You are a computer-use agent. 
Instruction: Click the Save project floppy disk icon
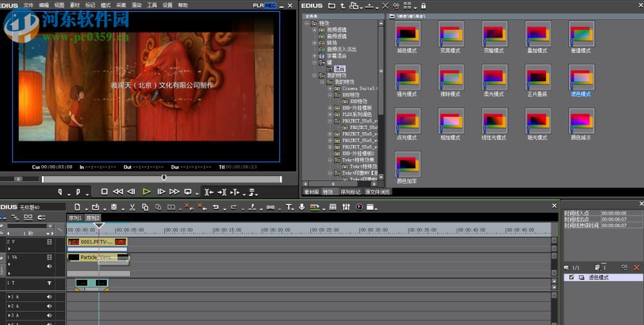click(x=113, y=207)
